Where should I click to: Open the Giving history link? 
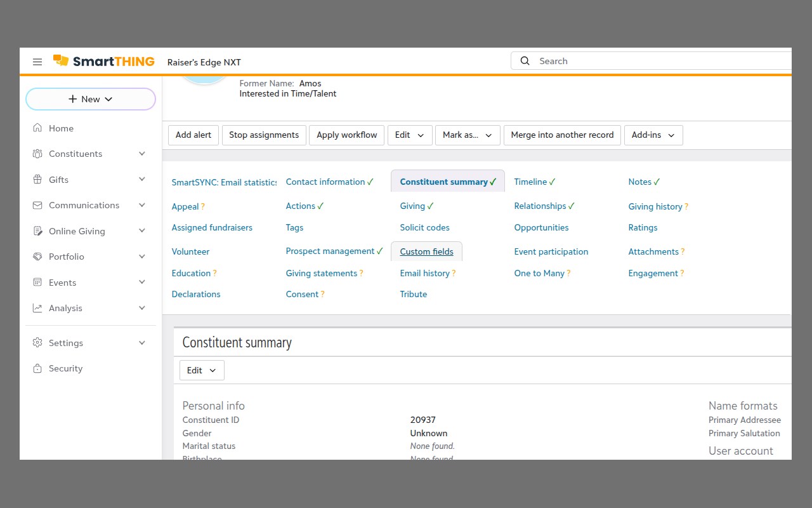(655, 206)
